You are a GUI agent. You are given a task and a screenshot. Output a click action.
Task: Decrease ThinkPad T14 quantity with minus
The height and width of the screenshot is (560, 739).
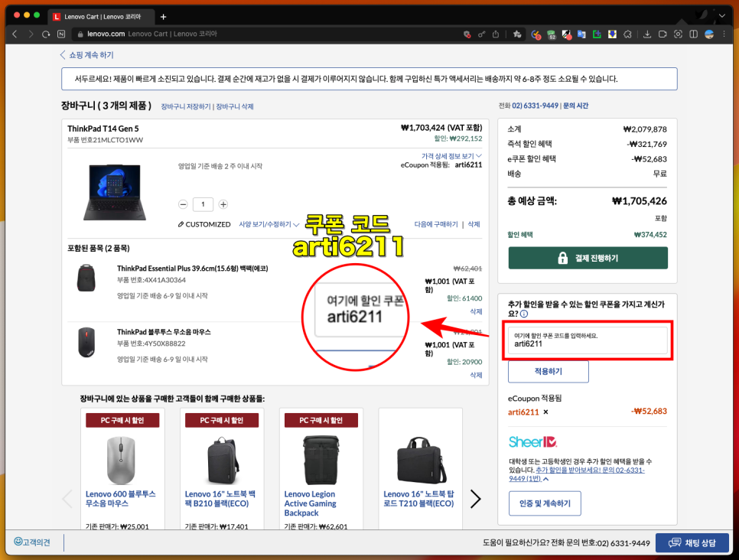pyautogui.click(x=183, y=204)
